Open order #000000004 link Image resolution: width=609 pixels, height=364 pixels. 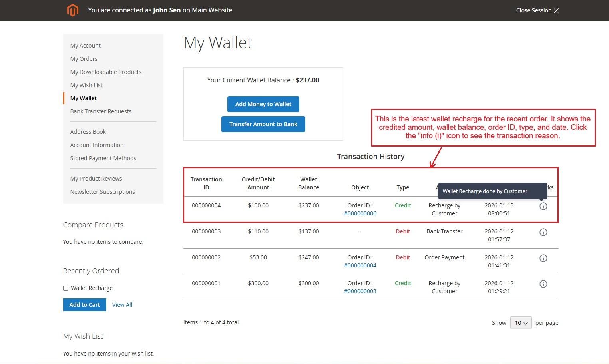pyautogui.click(x=360, y=265)
